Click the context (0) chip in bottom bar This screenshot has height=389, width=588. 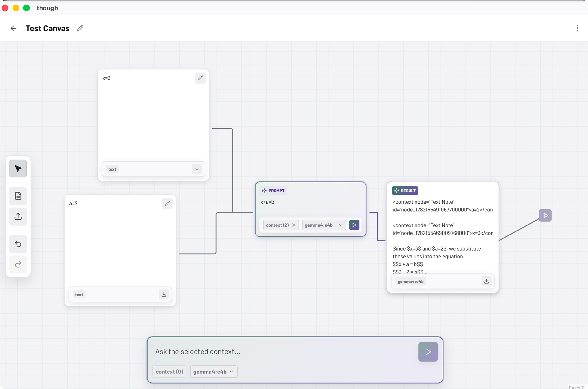(169, 372)
